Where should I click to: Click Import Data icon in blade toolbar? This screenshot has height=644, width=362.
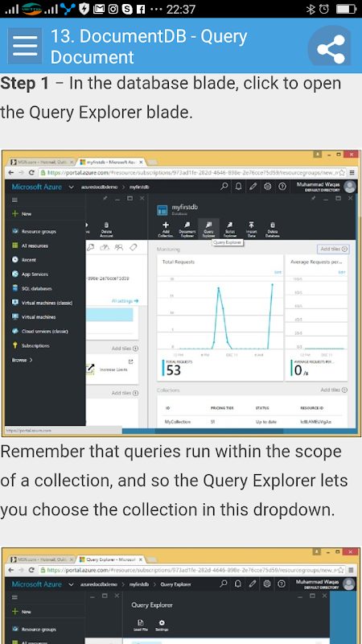(x=251, y=229)
